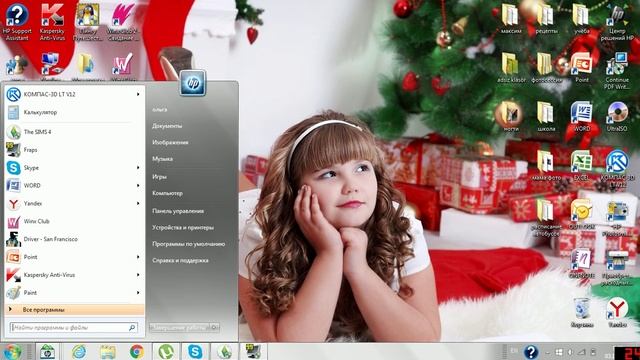Image resolution: width=640 pixels, height=360 pixels.
Task: Open Google Chrome from the taskbar
Action: 137,351
